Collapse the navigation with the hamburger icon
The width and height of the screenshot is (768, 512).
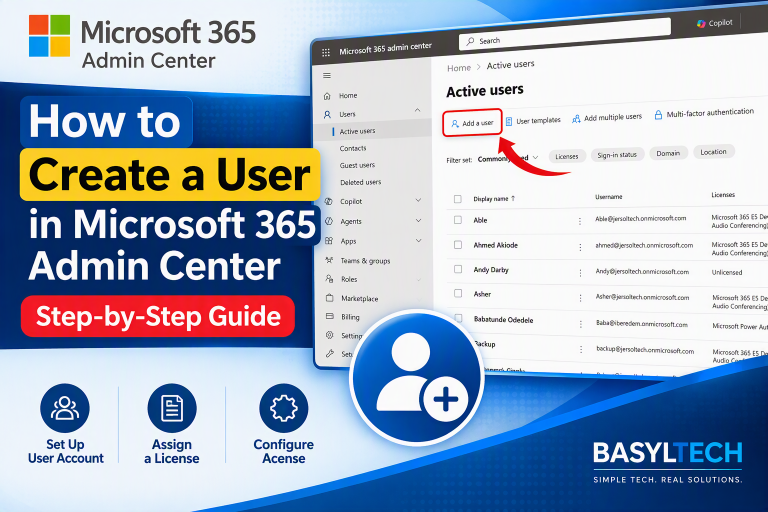[x=327, y=75]
